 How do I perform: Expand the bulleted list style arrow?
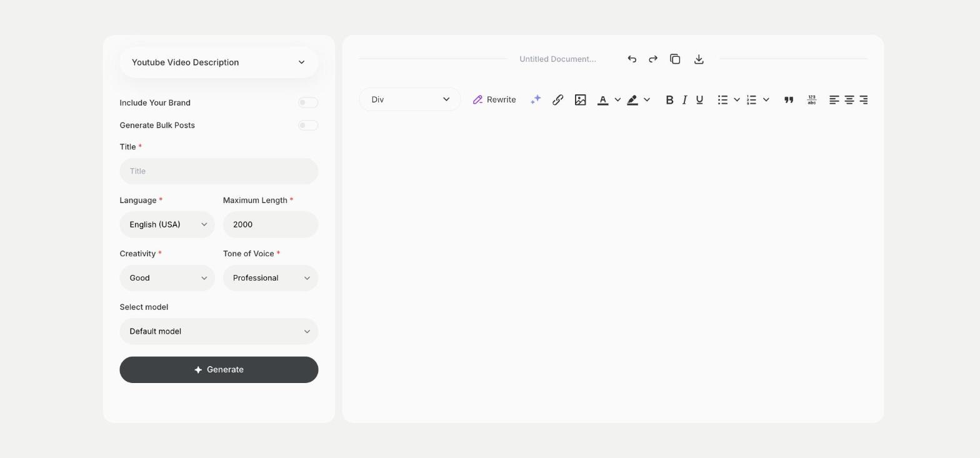coord(737,100)
